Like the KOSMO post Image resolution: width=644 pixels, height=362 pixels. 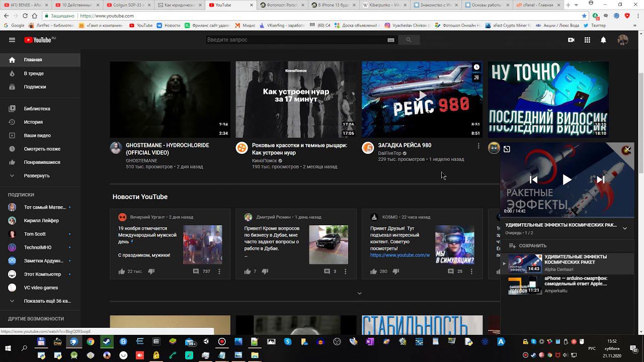coord(373,271)
